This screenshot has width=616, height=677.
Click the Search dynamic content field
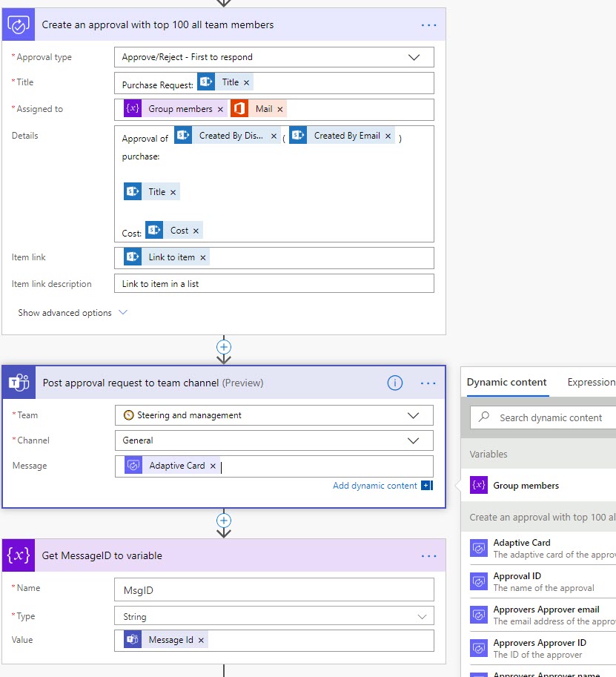click(551, 417)
